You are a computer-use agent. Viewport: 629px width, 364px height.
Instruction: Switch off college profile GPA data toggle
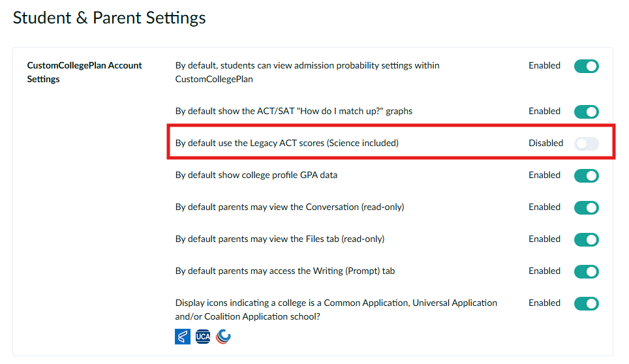click(586, 175)
